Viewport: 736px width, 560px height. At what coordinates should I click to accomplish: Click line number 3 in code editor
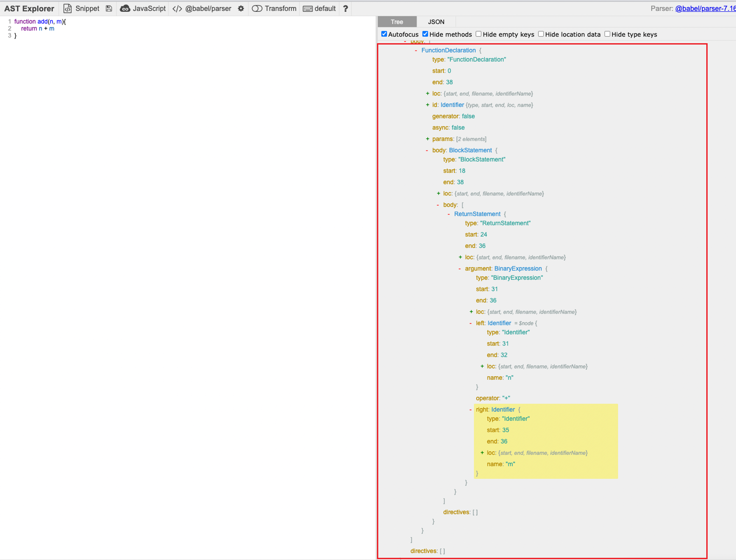tap(10, 36)
